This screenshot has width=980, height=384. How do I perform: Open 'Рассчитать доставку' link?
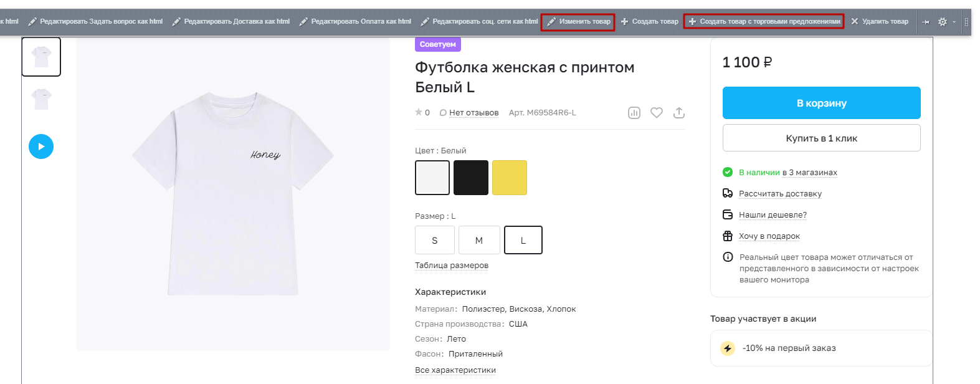(781, 194)
